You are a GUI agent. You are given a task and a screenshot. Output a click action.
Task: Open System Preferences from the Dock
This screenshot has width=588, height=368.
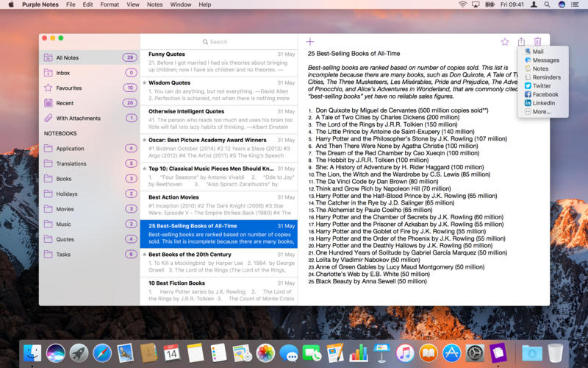[475, 353]
